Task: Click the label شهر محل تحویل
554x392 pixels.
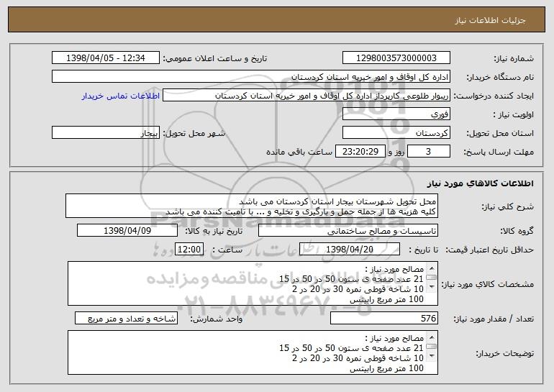Action: (x=194, y=134)
